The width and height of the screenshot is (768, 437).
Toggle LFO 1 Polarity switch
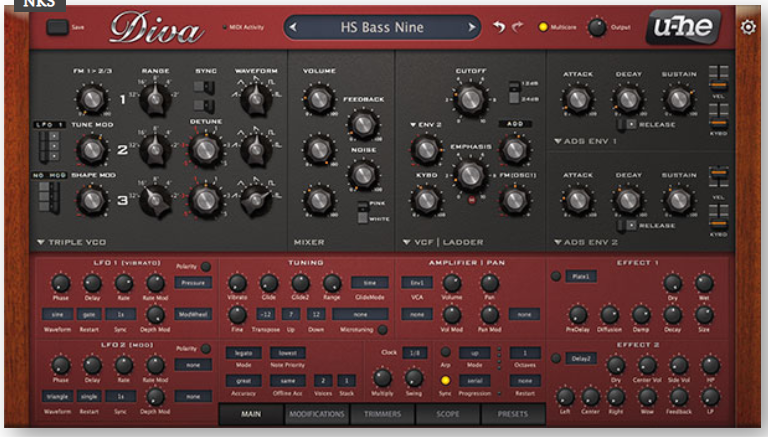(206, 267)
